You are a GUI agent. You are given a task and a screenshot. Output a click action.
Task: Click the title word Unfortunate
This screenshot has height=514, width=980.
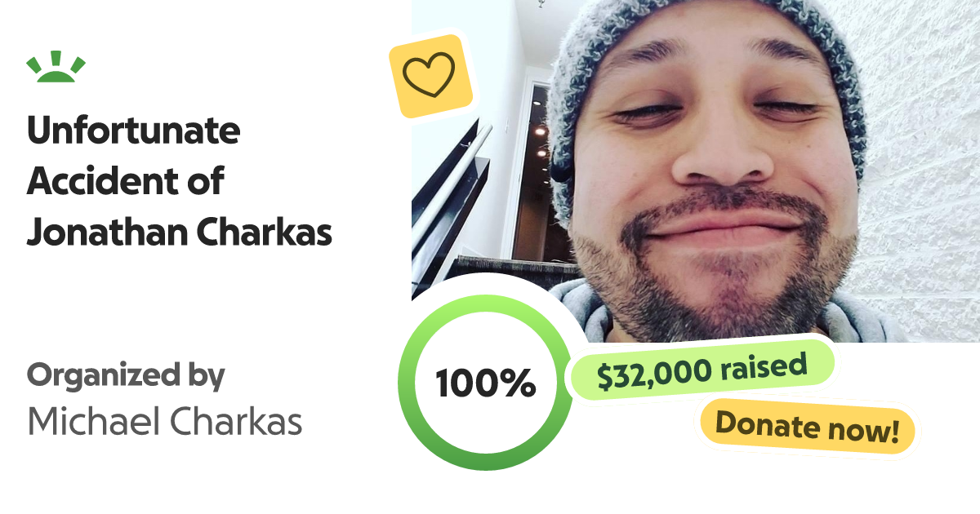click(134, 131)
